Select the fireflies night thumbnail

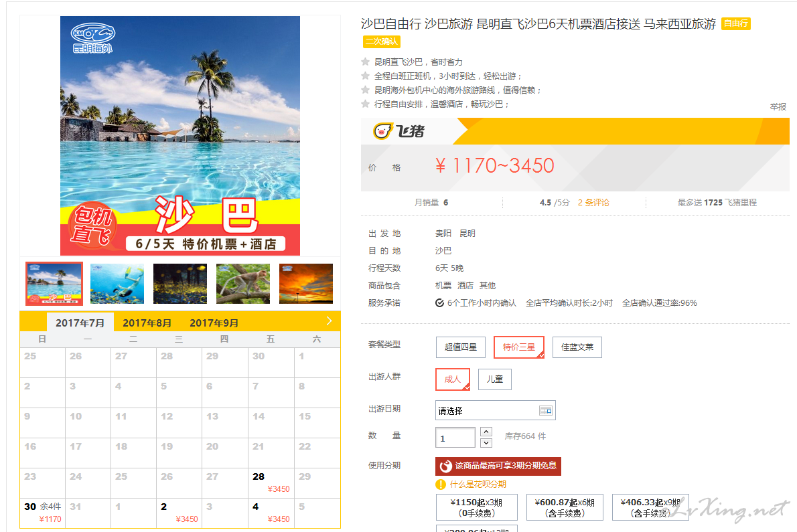pos(180,284)
